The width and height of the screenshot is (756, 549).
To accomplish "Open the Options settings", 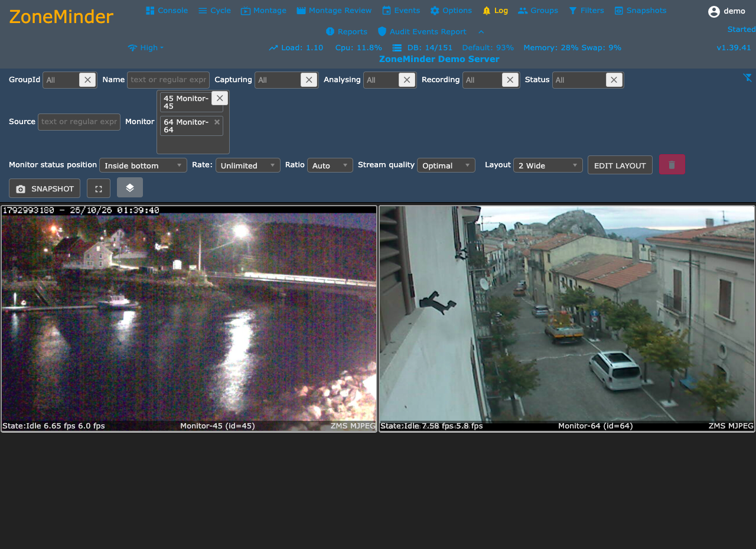I will pos(451,10).
